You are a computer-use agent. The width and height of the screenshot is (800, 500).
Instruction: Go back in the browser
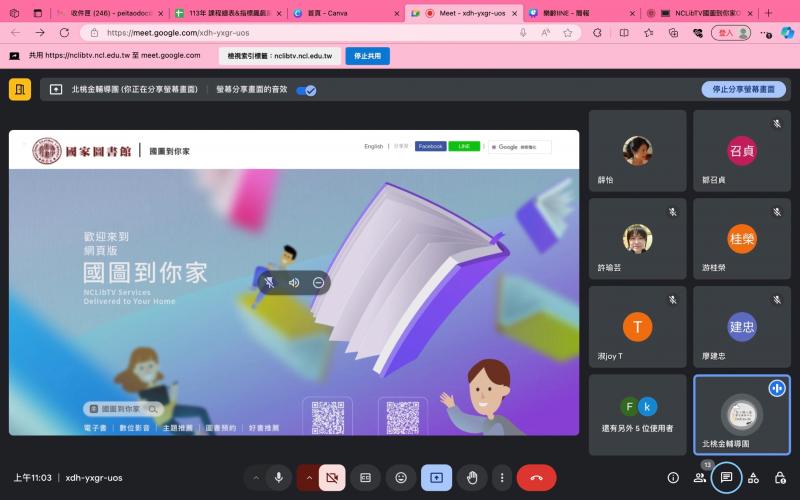coord(15,33)
